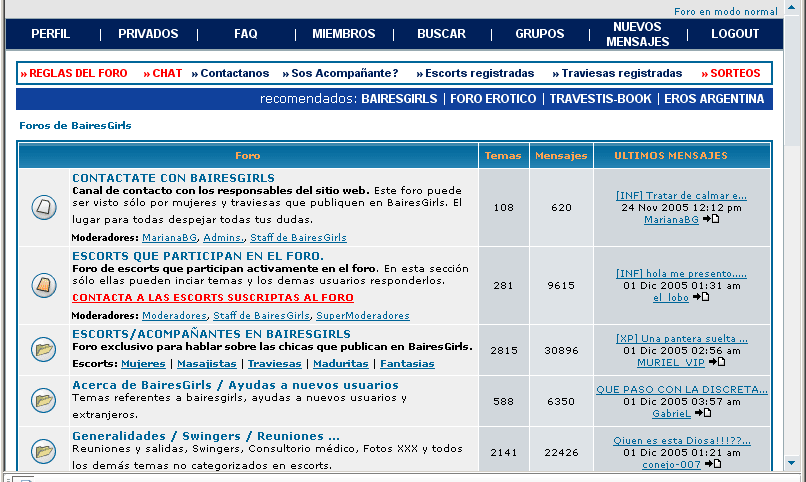Open last post [INF] Tratar de calmar e...
The image size is (806, 482).
point(681,195)
